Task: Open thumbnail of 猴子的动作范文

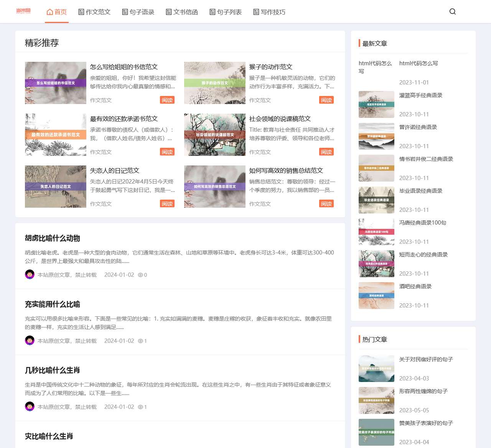Action: (215, 83)
